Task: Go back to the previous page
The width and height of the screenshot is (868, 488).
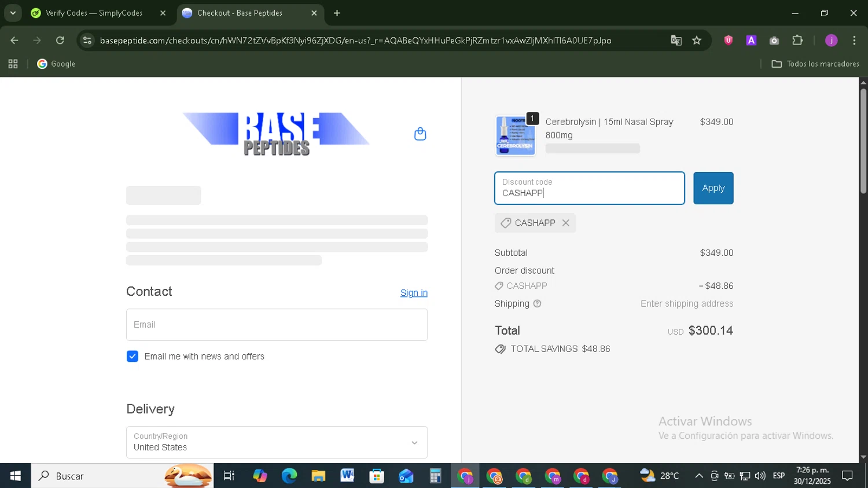Action: [14, 41]
